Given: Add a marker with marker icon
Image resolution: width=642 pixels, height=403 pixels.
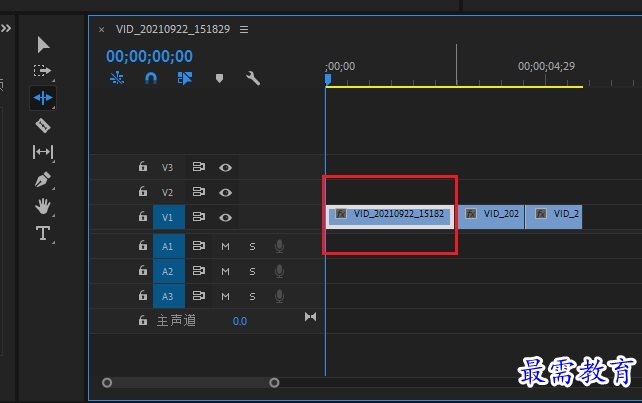Looking at the screenshot, I should click(x=219, y=78).
